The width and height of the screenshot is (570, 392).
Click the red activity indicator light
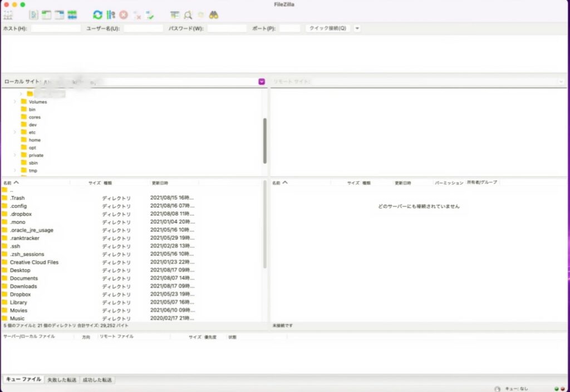point(563,389)
